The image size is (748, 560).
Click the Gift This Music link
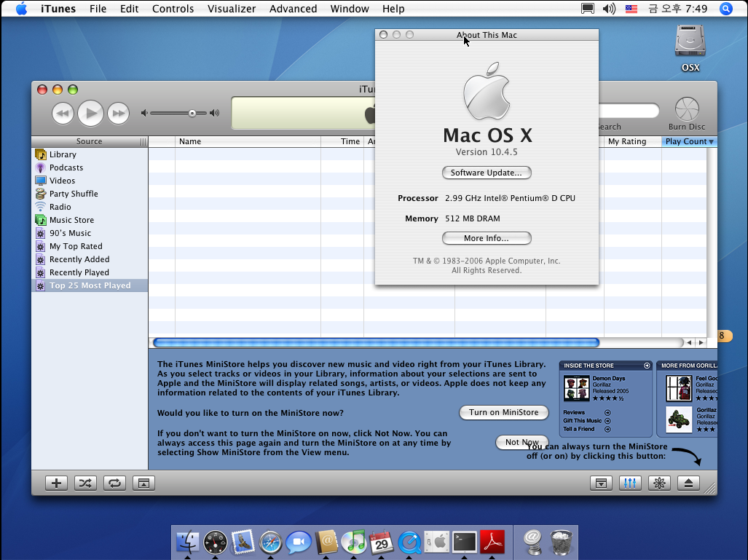click(x=583, y=421)
